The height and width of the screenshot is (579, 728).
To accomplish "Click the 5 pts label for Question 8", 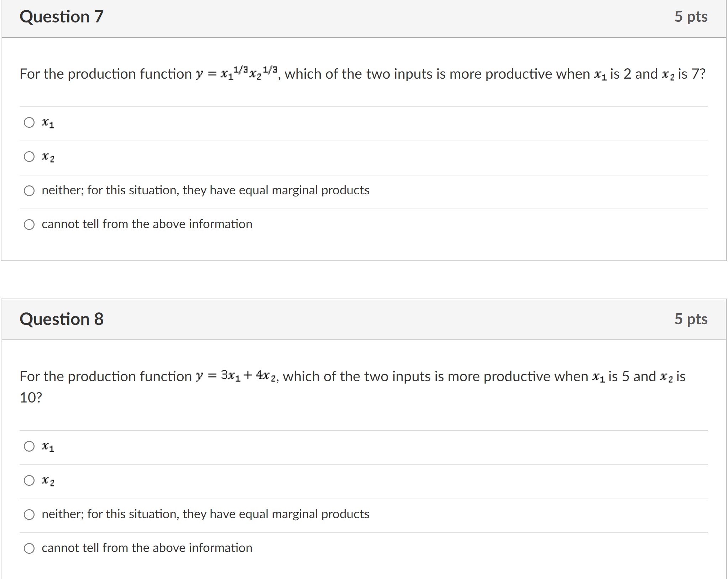I will [x=692, y=319].
